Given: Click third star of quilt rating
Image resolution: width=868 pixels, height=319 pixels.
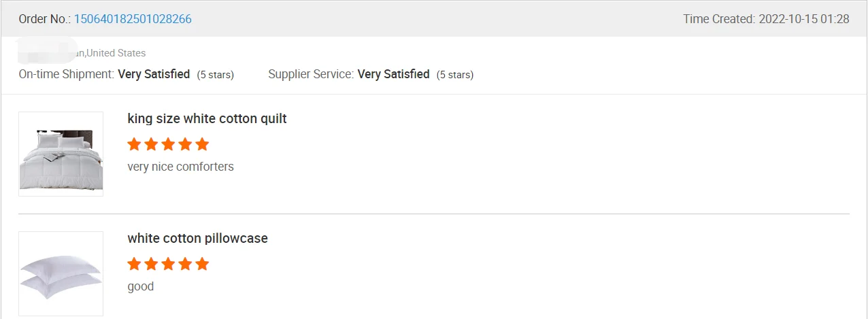Looking at the screenshot, I should [168, 144].
